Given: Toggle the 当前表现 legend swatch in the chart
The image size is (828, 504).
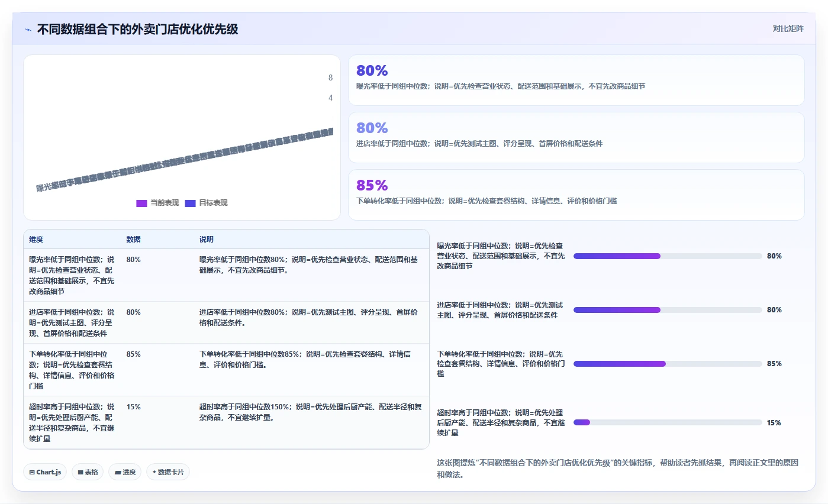Looking at the screenshot, I should (141, 203).
